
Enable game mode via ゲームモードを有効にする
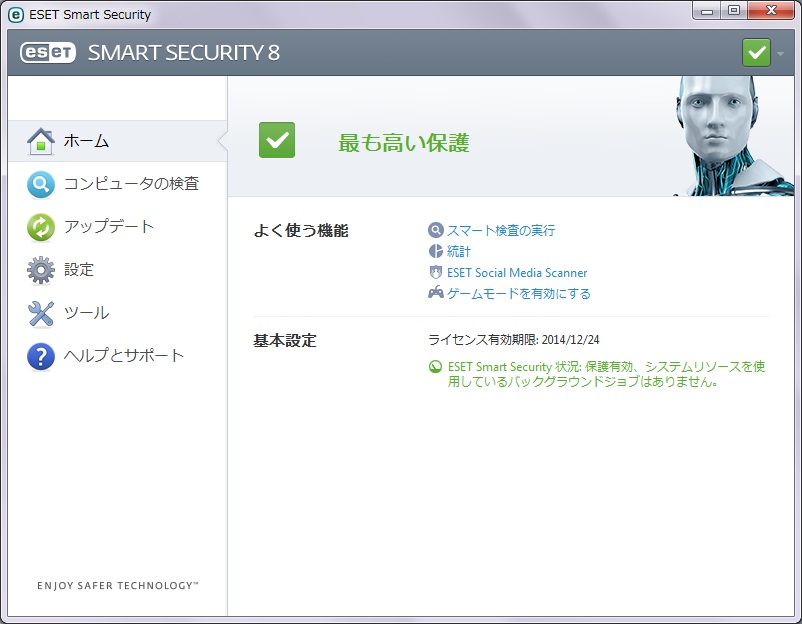[519, 294]
